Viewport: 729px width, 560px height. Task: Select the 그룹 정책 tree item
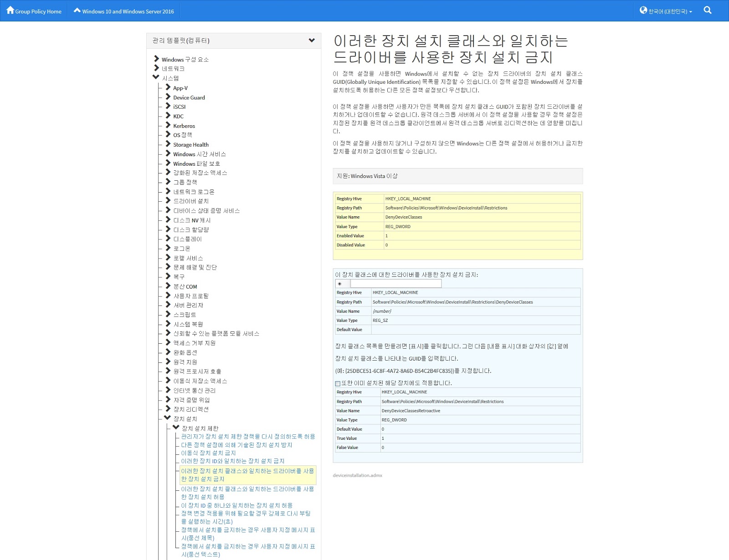click(x=185, y=182)
